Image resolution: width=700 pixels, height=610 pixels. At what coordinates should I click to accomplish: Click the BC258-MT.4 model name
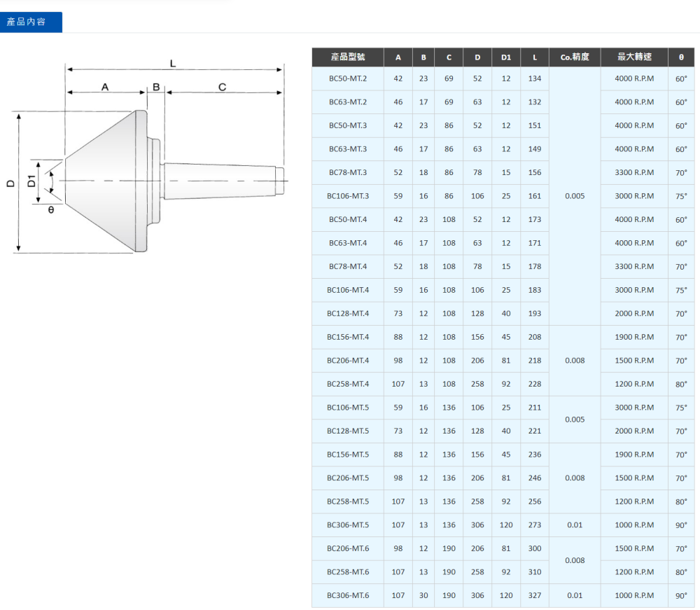pos(348,384)
